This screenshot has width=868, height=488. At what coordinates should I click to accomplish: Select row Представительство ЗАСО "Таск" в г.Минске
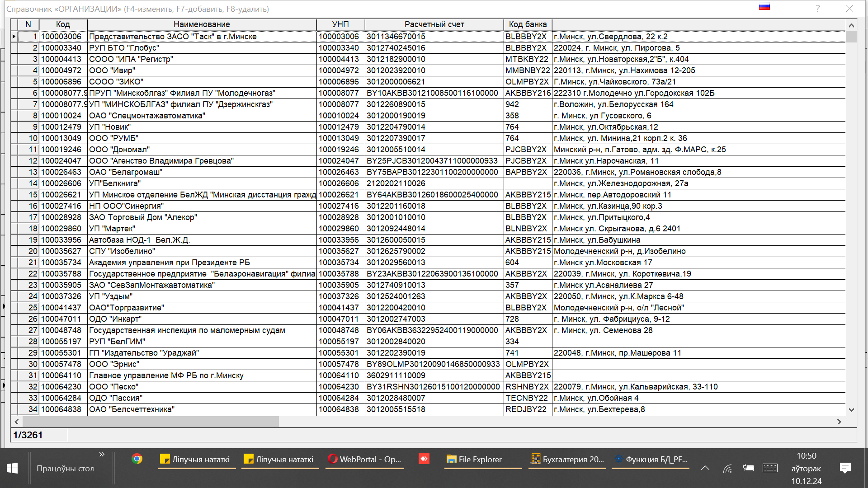tap(428, 37)
